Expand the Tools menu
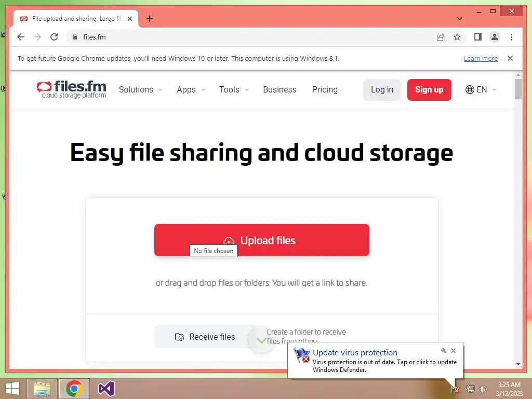 pos(234,89)
